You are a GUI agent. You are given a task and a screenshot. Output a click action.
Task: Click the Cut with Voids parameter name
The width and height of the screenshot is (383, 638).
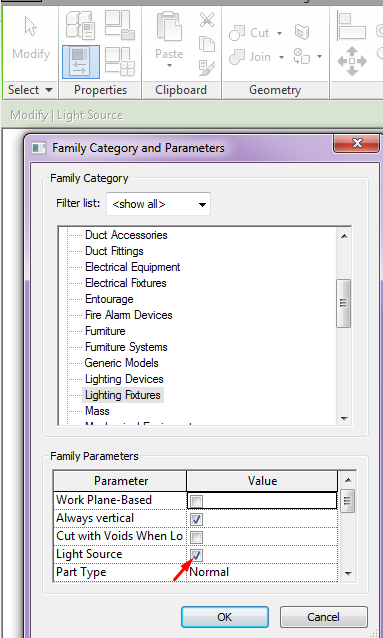[x=120, y=536]
